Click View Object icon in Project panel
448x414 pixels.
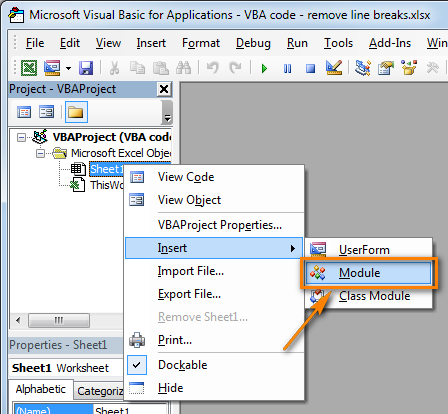[46, 112]
